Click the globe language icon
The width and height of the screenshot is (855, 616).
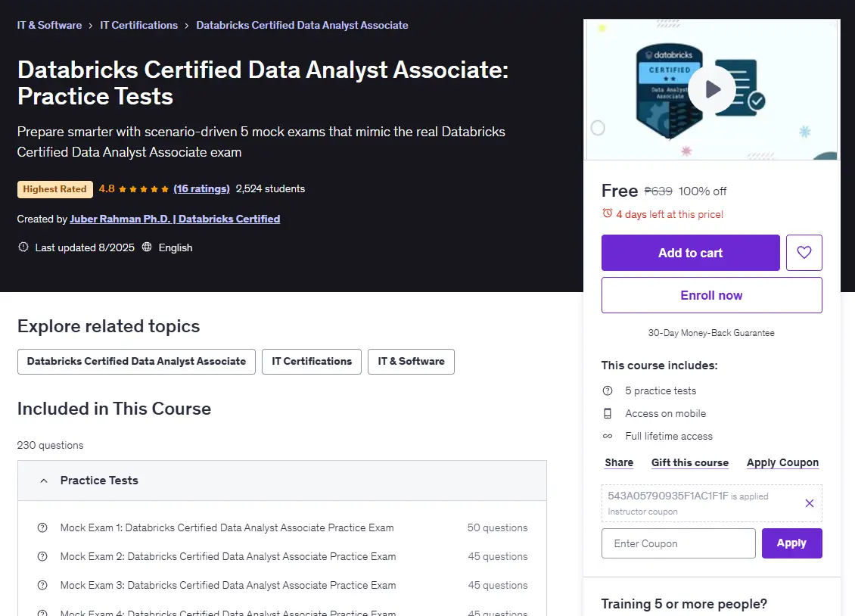coord(147,247)
